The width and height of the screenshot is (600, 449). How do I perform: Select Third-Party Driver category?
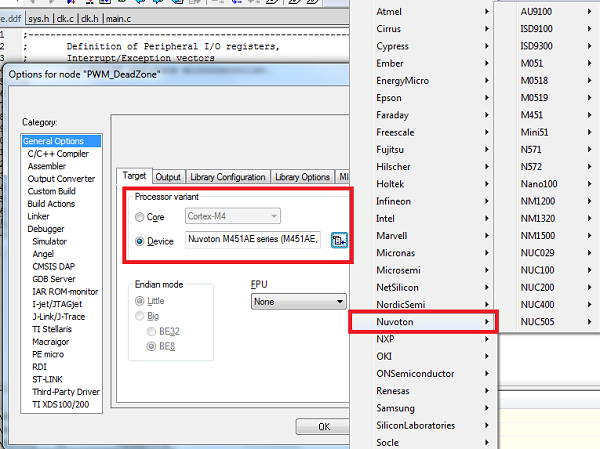tap(66, 392)
